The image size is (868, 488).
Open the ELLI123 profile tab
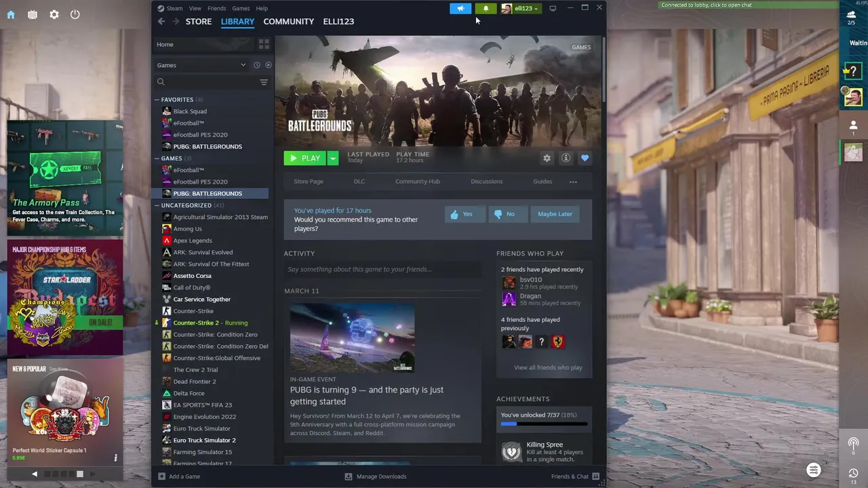coord(338,22)
